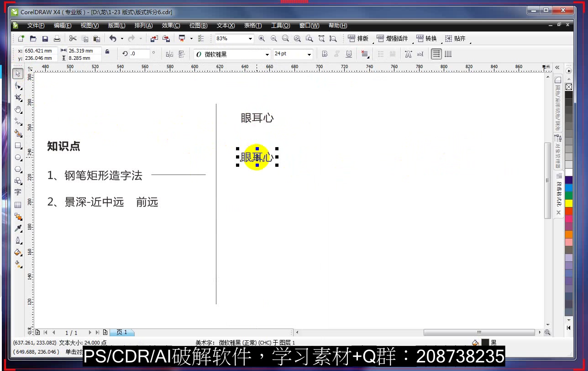Toggle Italic text formatting
Screen dimensions: 588x371
[337, 54]
